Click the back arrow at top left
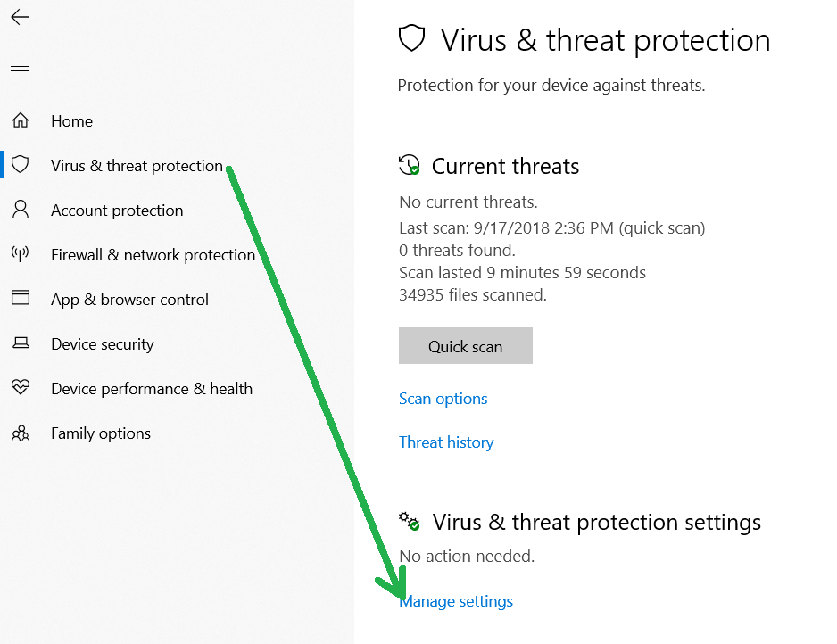Image resolution: width=837 pixels, height=644 pixels. pyautogui.click(x=20, y=17)
